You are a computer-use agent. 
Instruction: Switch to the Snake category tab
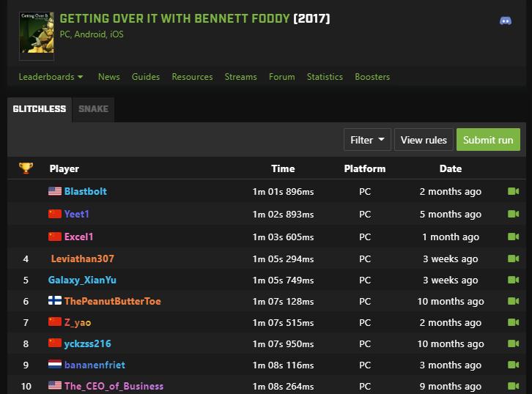click(x=93, y=109)
